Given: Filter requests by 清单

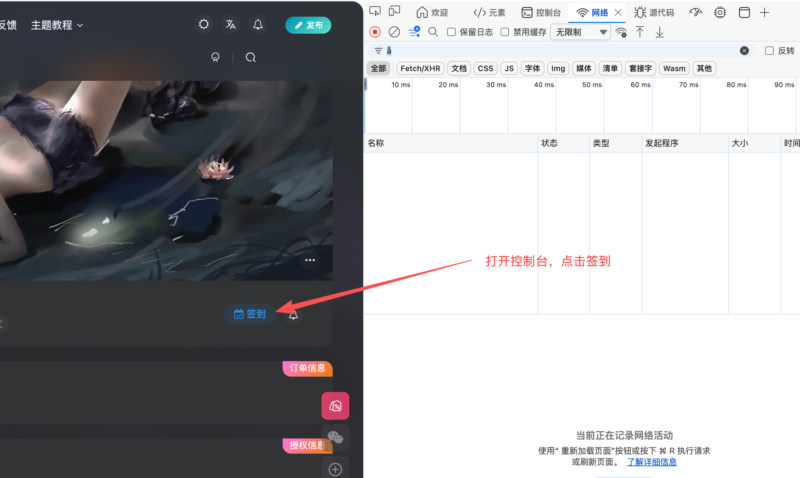Looking at the screenshot, I should tap(610, 68).
